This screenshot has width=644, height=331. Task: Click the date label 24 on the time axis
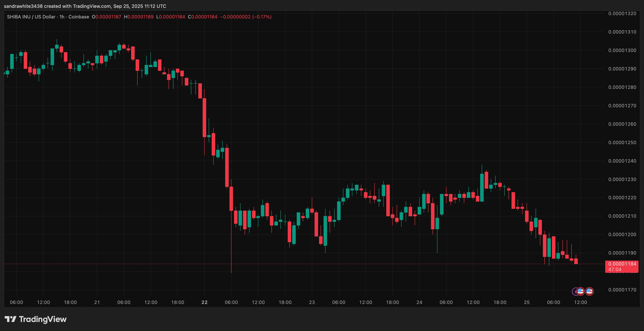pyautogui.click(x=419, y=302)
